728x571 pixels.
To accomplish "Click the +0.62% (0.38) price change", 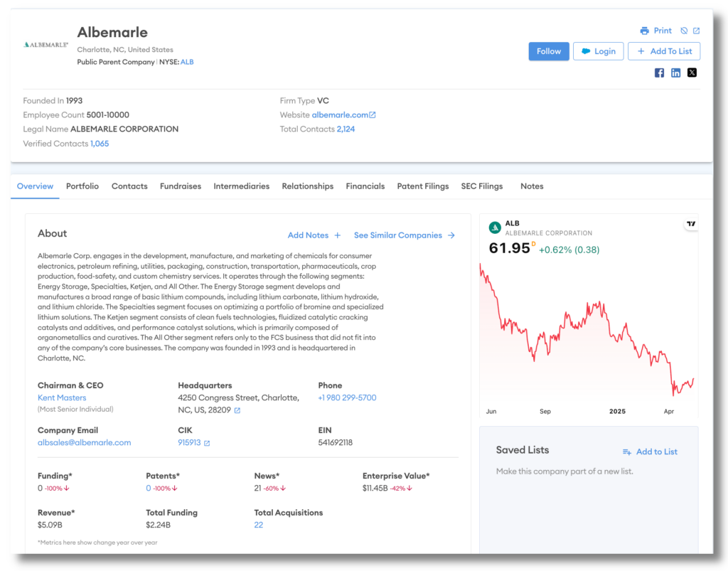I will pos(569,250).
